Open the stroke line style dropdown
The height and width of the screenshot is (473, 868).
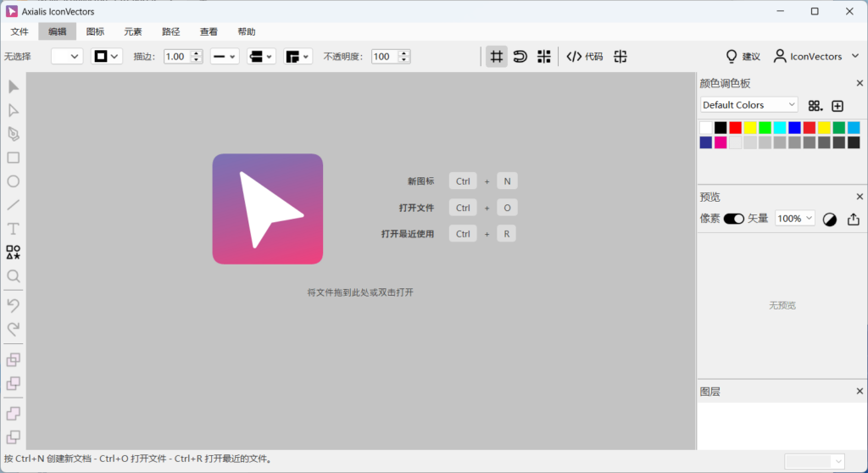point(225,57)
